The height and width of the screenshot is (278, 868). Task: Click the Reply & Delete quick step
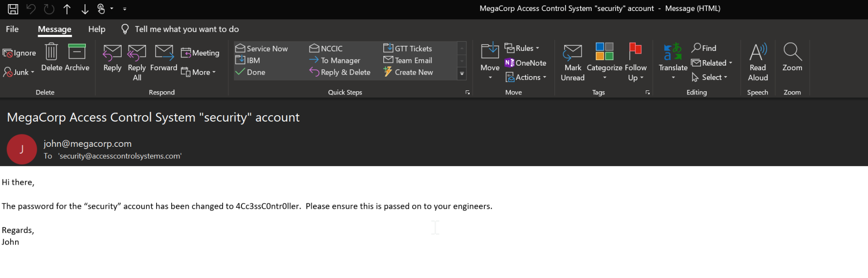point(340,72)
